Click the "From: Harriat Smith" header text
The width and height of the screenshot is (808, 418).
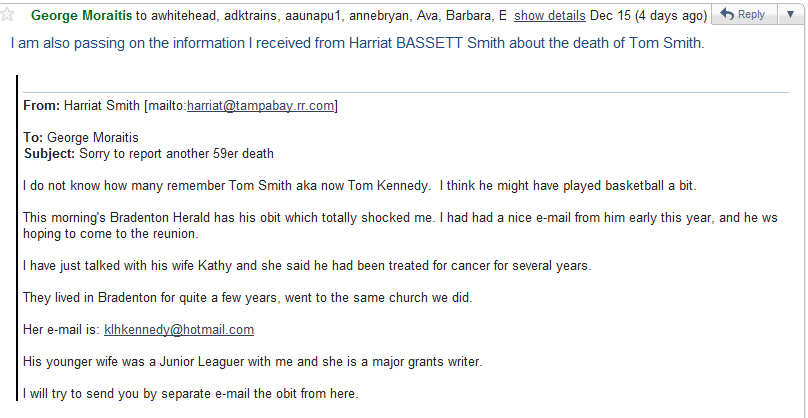click(83, 106)
